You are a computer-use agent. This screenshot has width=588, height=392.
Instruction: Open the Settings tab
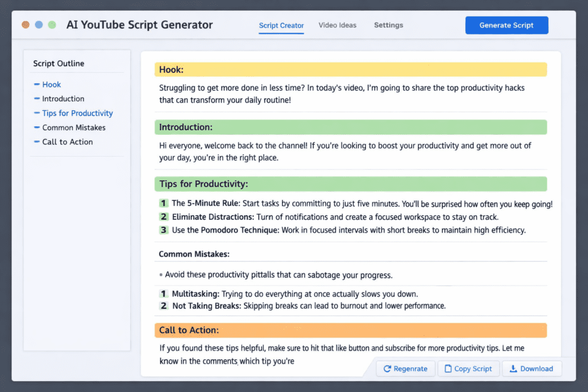pos(388,25)
